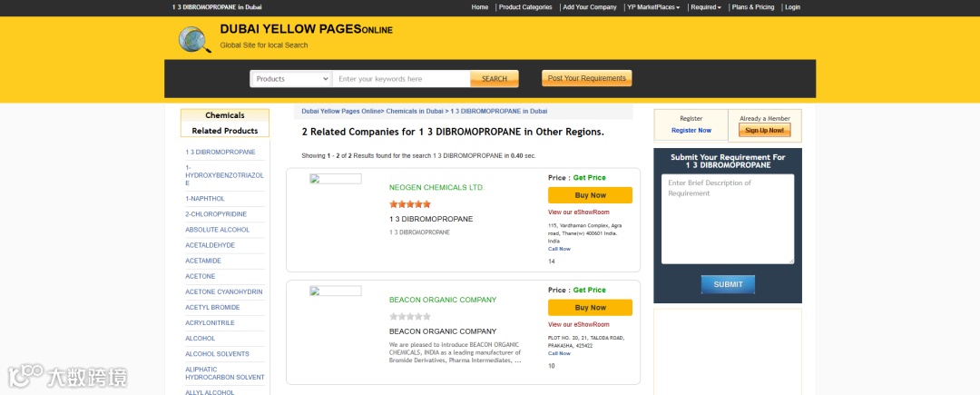Click the Sign Up Now! button
The width and height of the screenshot is (980, 395).
[x=764, y=130]
